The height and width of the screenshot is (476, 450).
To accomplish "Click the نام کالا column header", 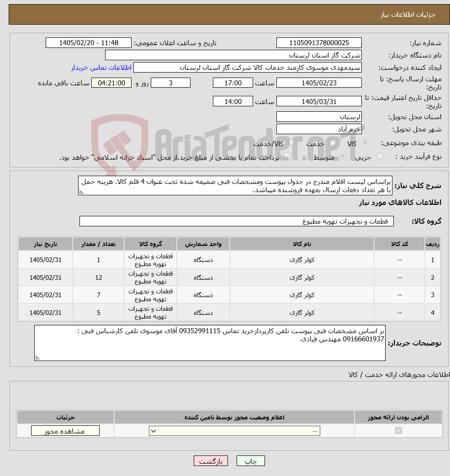I will 302,244.
